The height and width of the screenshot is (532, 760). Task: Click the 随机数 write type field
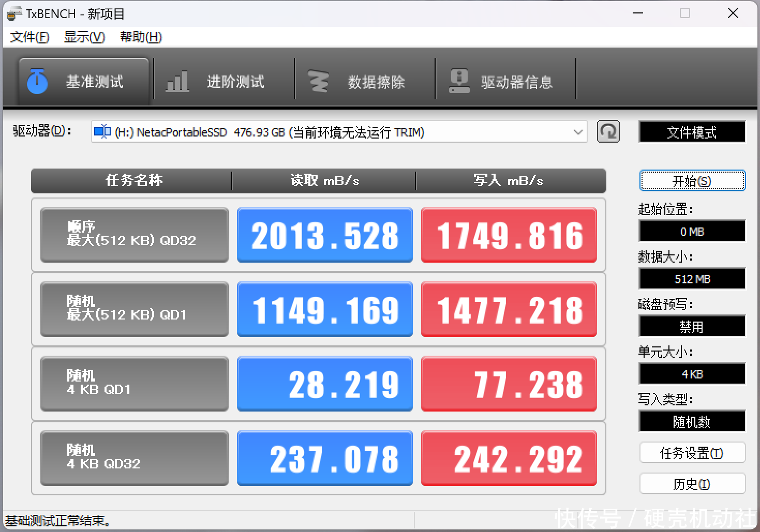(692, 421)
